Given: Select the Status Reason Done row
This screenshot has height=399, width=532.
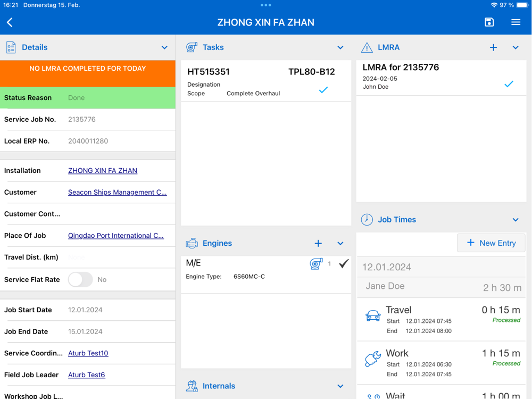Looking at the screenshot, I should pos(88,98).
